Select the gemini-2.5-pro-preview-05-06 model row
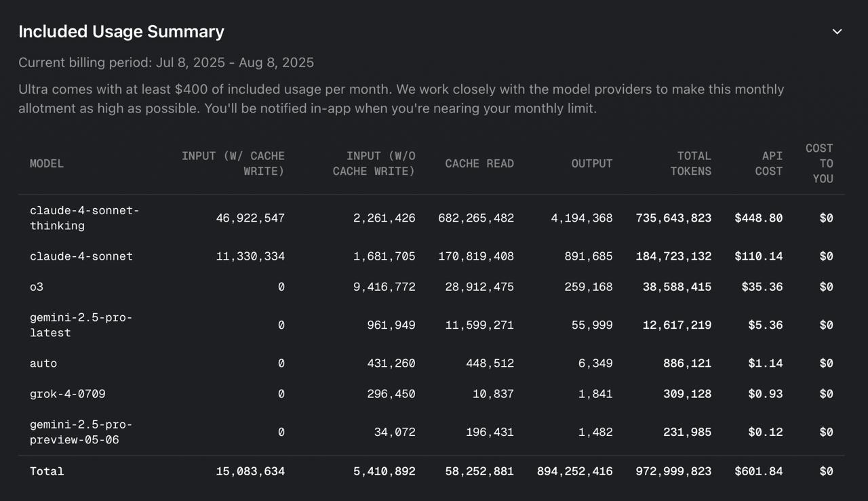Viewport: 868px width, 501px height. [x=81, y=432]
